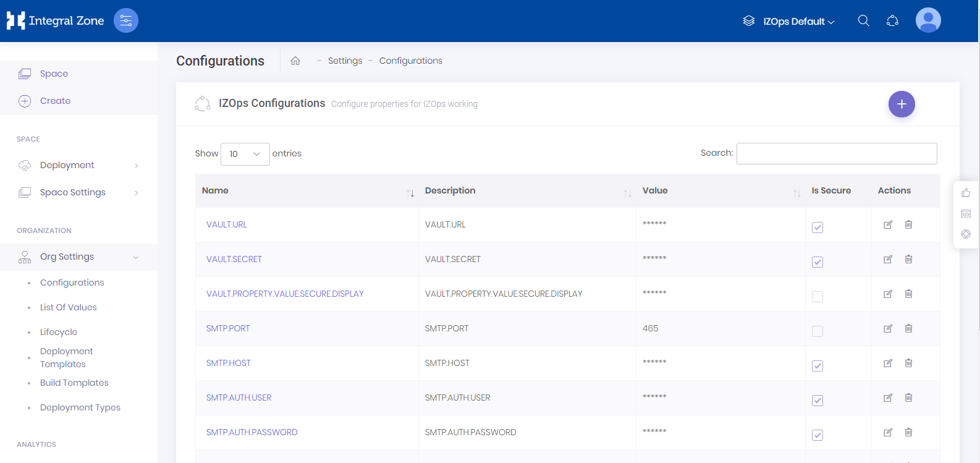This screenshot has width=980, height=463.
Task: Select List Of Values in sidebar
Action: tap(69, 307)
